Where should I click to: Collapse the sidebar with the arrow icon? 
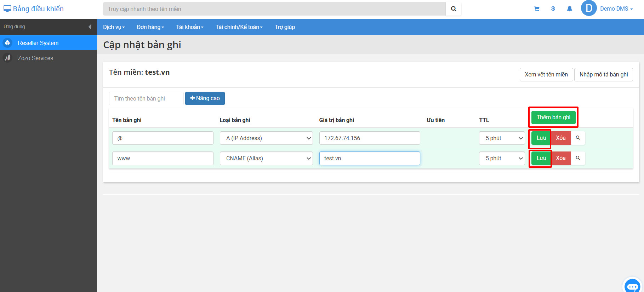coord(90,27)
